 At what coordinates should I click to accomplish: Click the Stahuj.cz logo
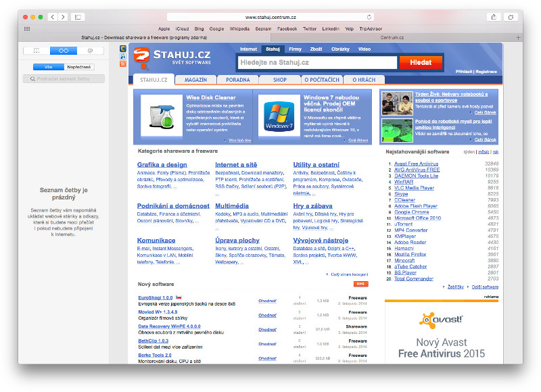click(x=172, y=57)
